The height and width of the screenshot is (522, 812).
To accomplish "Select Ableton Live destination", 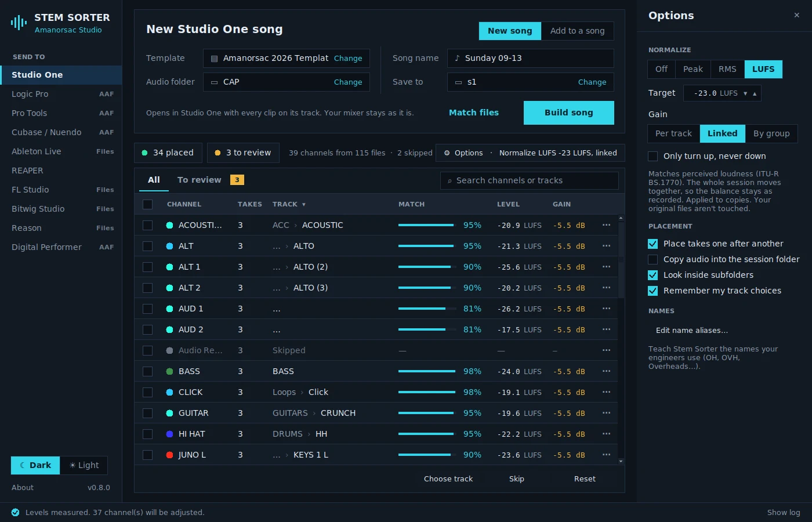I will click(61, 151).
